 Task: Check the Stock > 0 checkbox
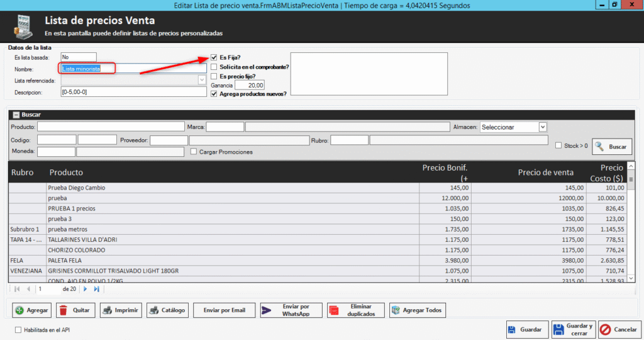[558, 146]
